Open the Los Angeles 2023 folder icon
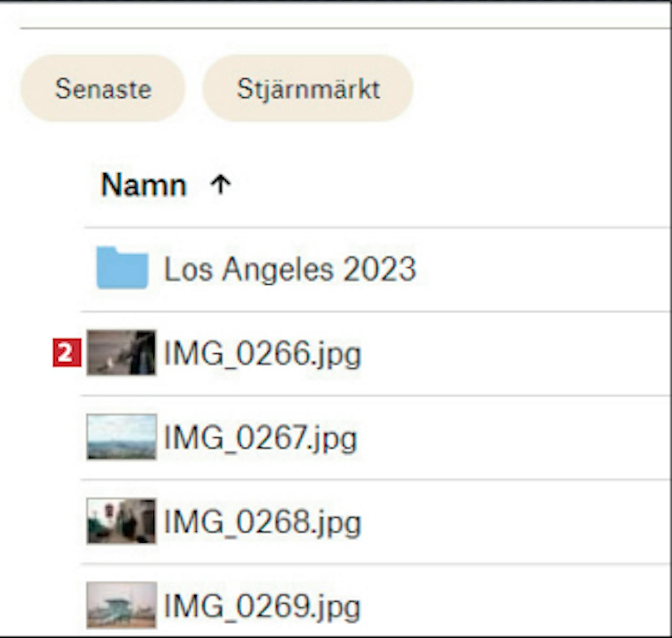The width and height of the screenshot is (672, 638). coord(122,268)
